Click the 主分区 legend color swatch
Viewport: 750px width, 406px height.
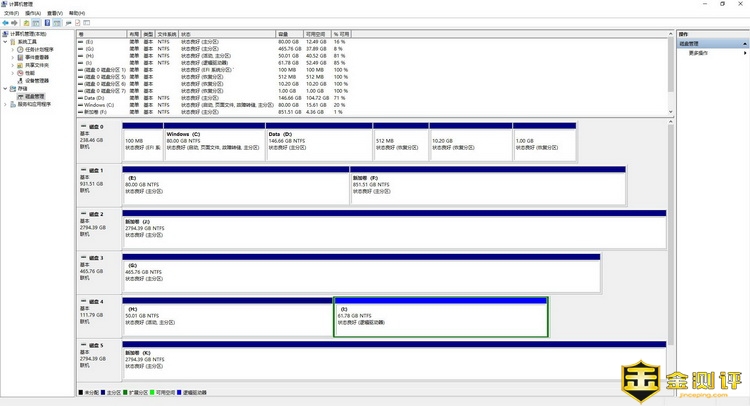point(104,393)
